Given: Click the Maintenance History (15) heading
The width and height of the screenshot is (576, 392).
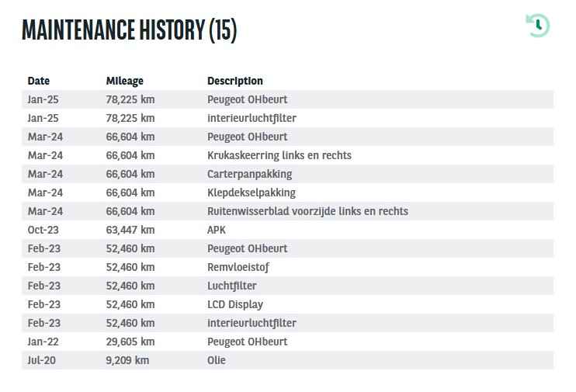Looking at the screenshot, I should (130, 29).
